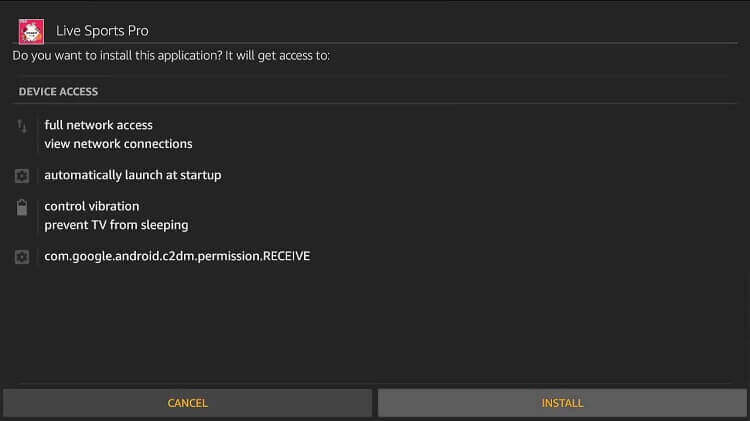Image resolution: width=750 pixels, height=421 pixels.
Task: Select automatically launch at startup permission
Action: [132, 176]
